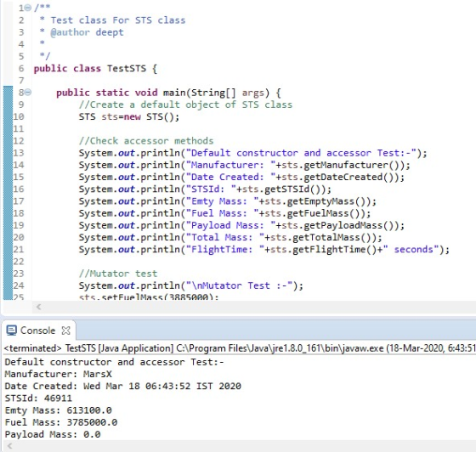Screen dimensions: 476x452
Task: Click the '//Check accessor methods' comment
Action: pyautogui.click(x=146, y=141)
